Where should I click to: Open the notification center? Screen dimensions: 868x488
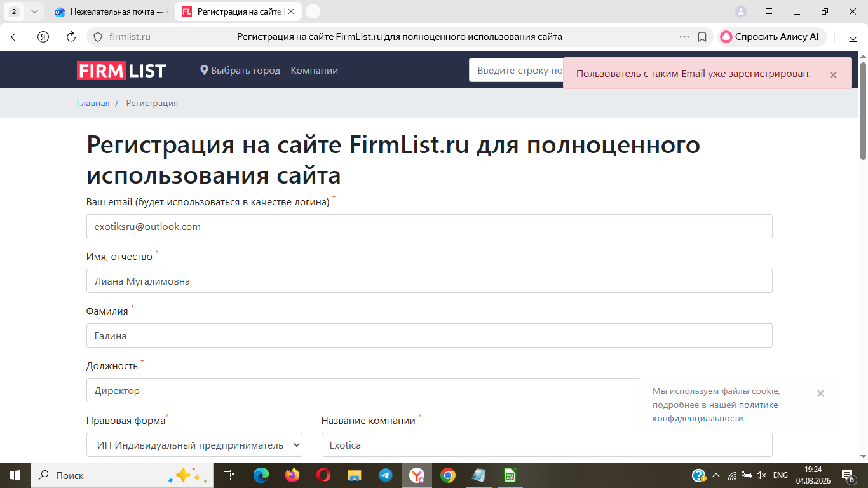[848, 475]
